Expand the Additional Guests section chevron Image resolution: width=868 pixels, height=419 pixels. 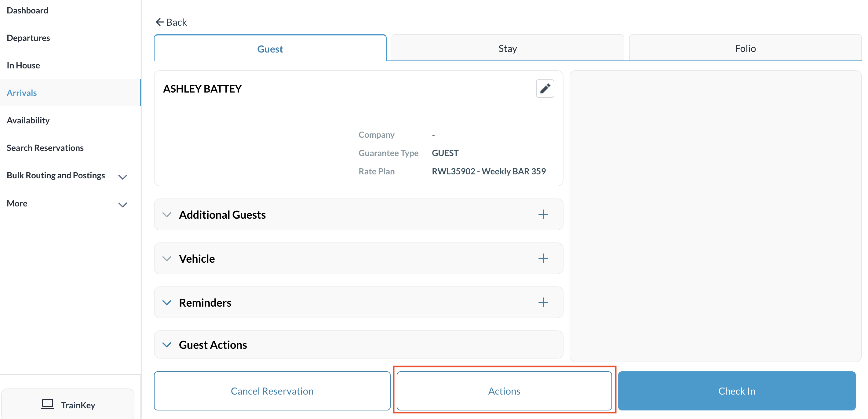(x=167, y=215)
